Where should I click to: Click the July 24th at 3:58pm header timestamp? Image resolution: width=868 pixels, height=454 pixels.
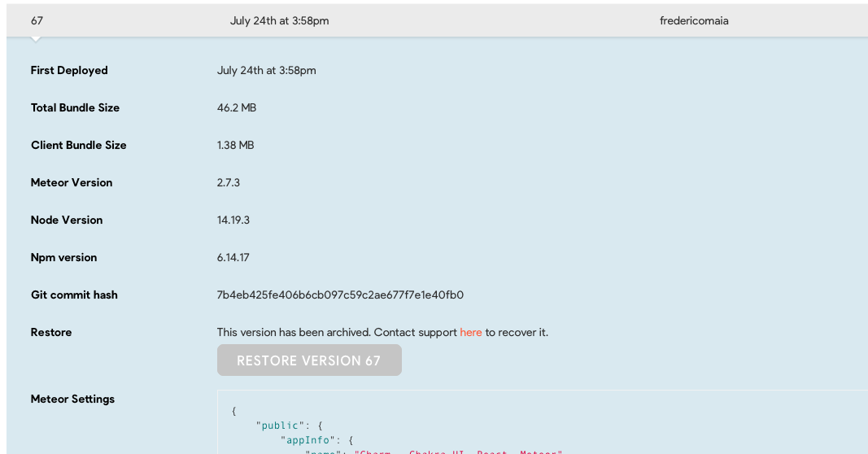[280, 20]
